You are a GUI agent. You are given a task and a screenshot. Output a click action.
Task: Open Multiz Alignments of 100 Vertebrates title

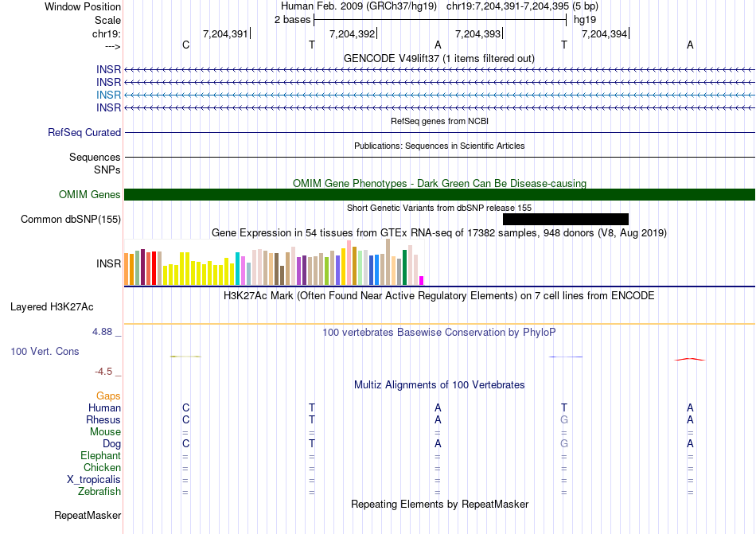[x=439, y=384]
